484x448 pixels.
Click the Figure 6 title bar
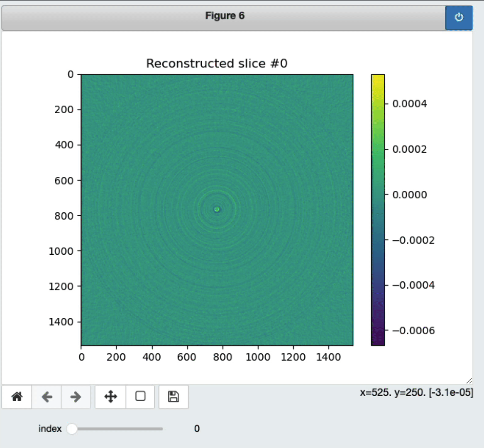[224, 16]
